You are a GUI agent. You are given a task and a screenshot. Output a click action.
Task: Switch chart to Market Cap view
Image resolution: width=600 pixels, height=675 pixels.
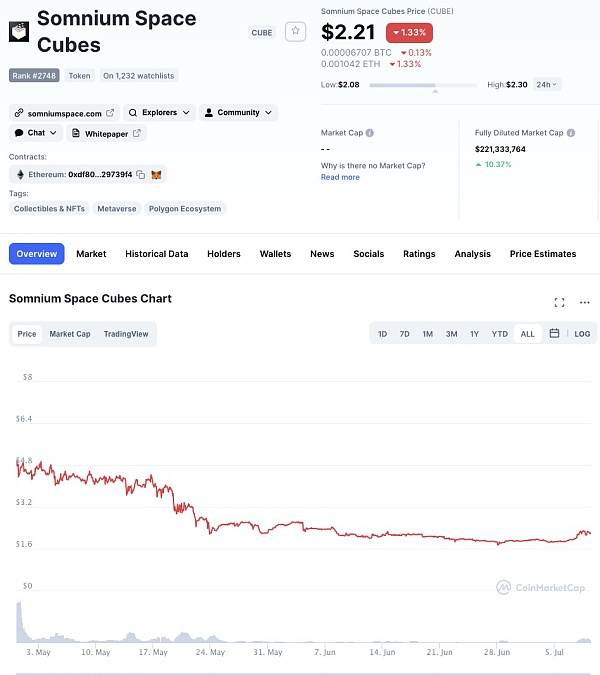click(x=70, y=334)
